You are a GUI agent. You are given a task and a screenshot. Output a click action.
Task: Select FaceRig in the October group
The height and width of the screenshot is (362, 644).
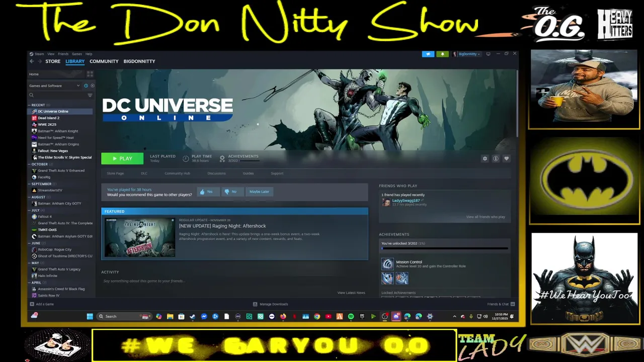[44, 177]
